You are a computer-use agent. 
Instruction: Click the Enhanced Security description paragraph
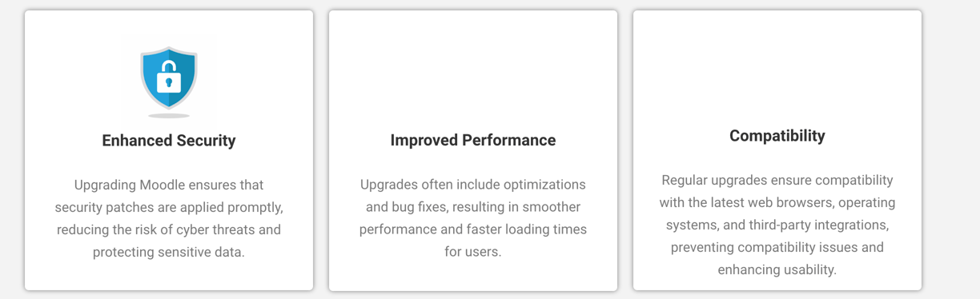coord(169,218)
